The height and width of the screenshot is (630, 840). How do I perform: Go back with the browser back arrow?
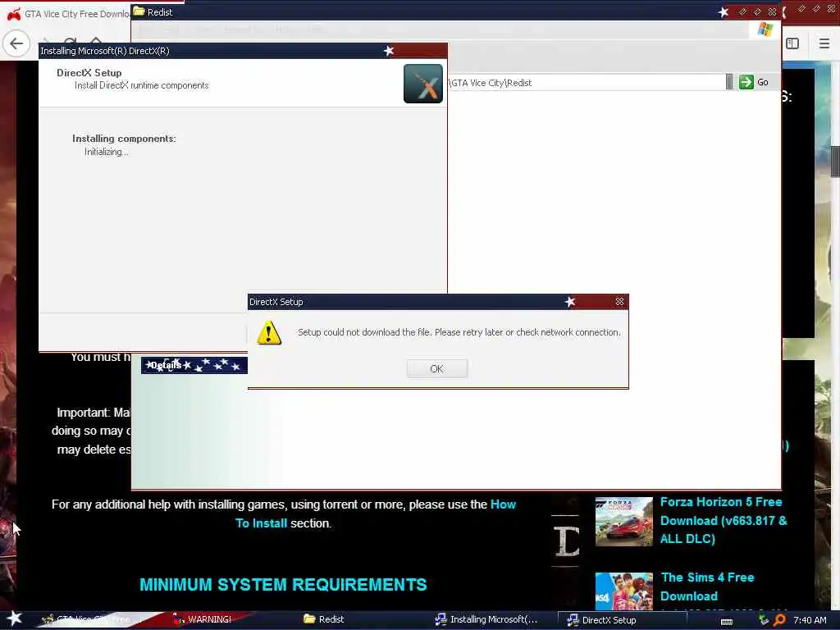coord(16,43)
